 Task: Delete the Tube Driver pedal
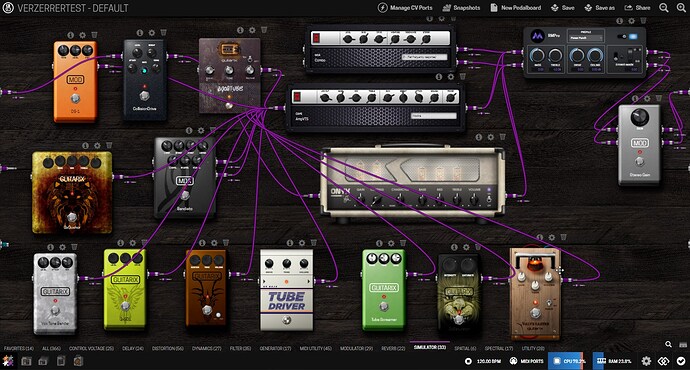[x=313, y=242]
